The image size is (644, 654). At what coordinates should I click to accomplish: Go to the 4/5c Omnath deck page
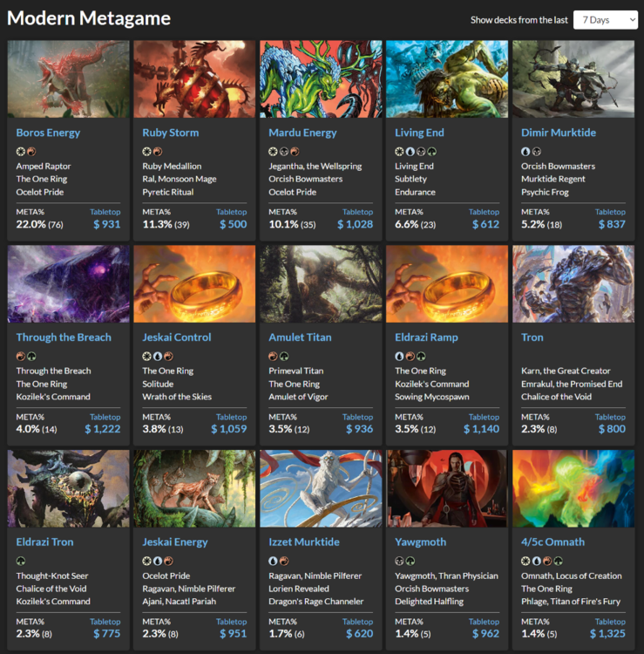(x=552, y=542)
